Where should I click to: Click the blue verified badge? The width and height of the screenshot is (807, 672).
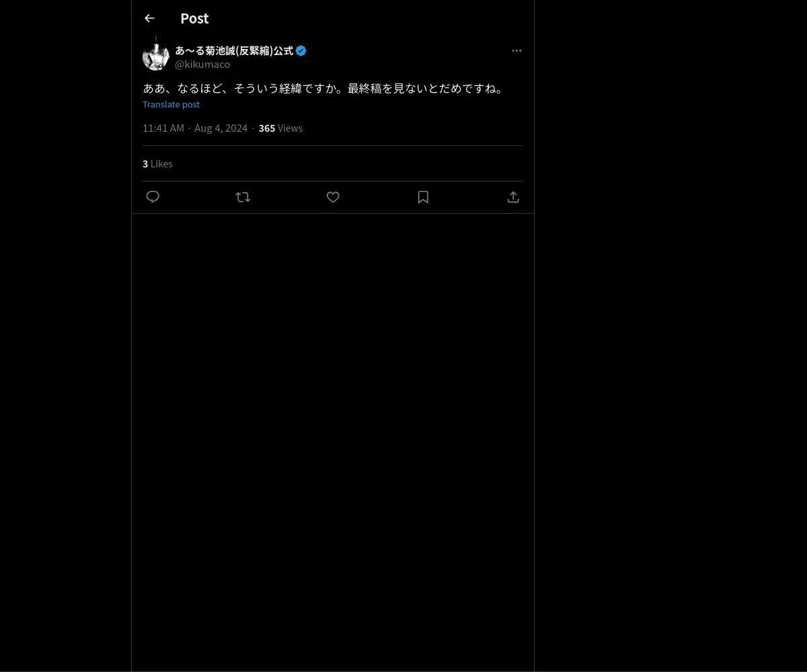[301, 50]
